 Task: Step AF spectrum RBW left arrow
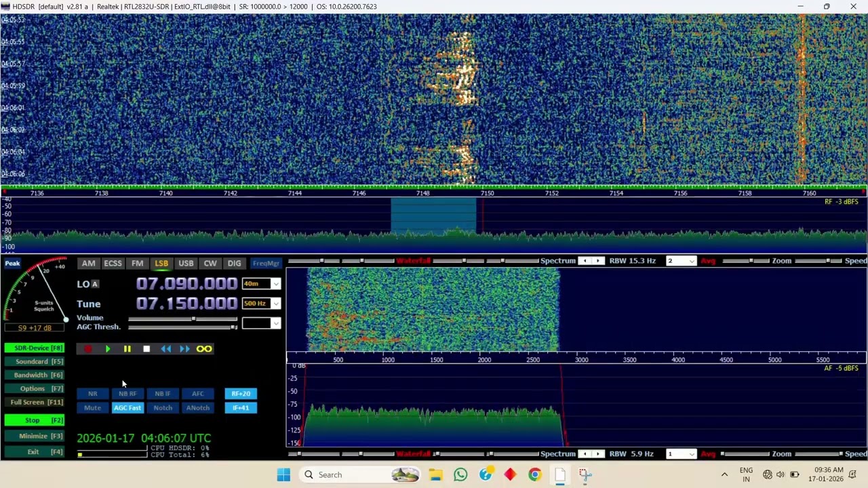coord(585,454)
